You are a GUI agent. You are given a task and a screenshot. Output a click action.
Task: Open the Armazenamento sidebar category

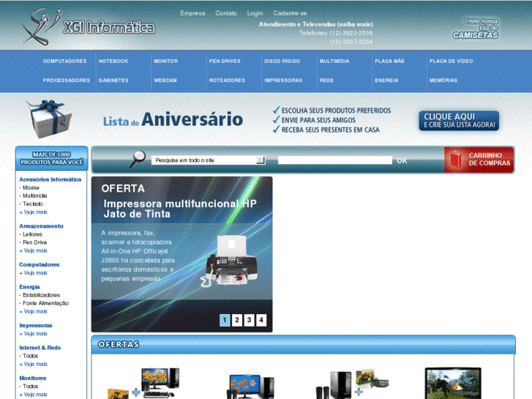41,225
